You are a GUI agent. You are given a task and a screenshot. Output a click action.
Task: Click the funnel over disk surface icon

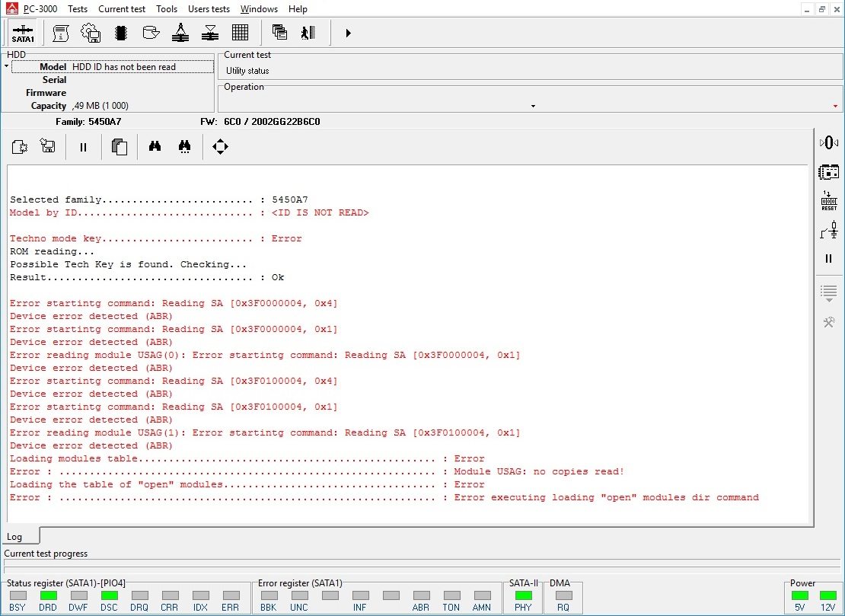point(210,33)
